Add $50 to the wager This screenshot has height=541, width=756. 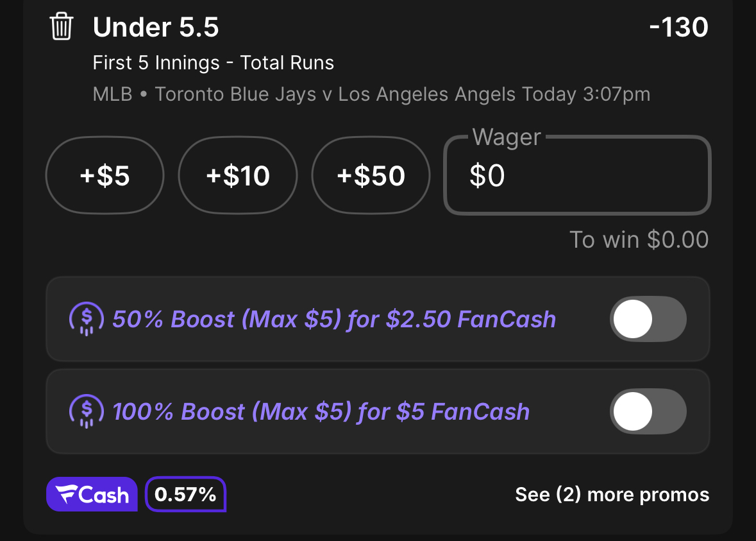click(371, 175)
